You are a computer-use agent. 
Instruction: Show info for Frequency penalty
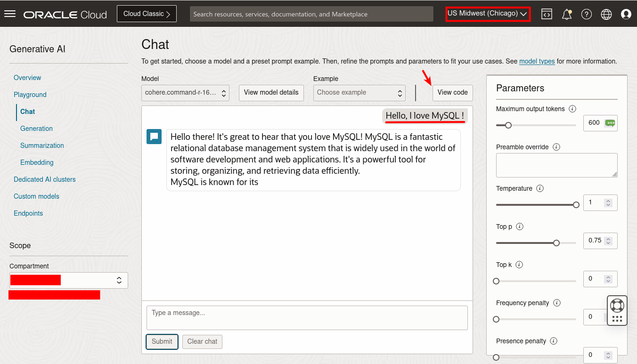click(557, 303)
